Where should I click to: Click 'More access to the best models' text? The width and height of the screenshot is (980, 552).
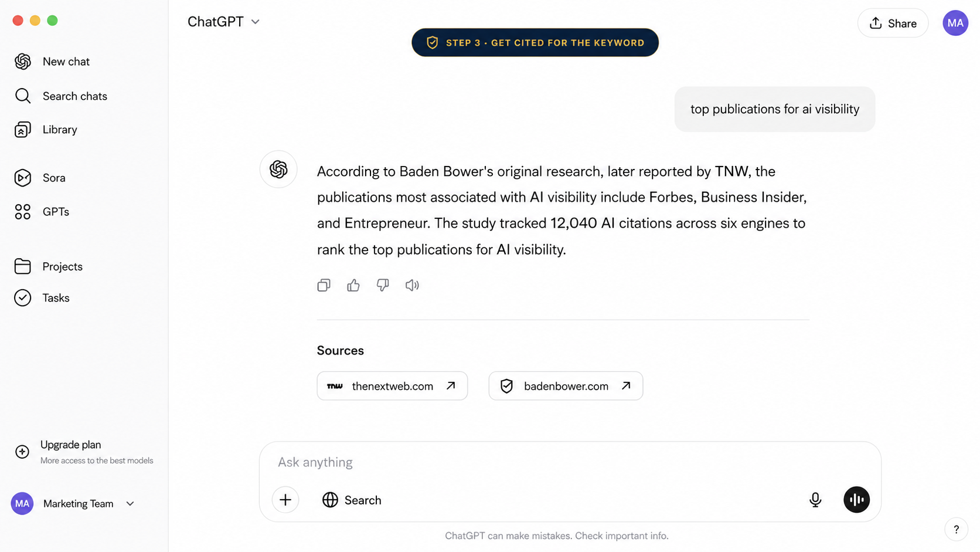pos(97,460)
